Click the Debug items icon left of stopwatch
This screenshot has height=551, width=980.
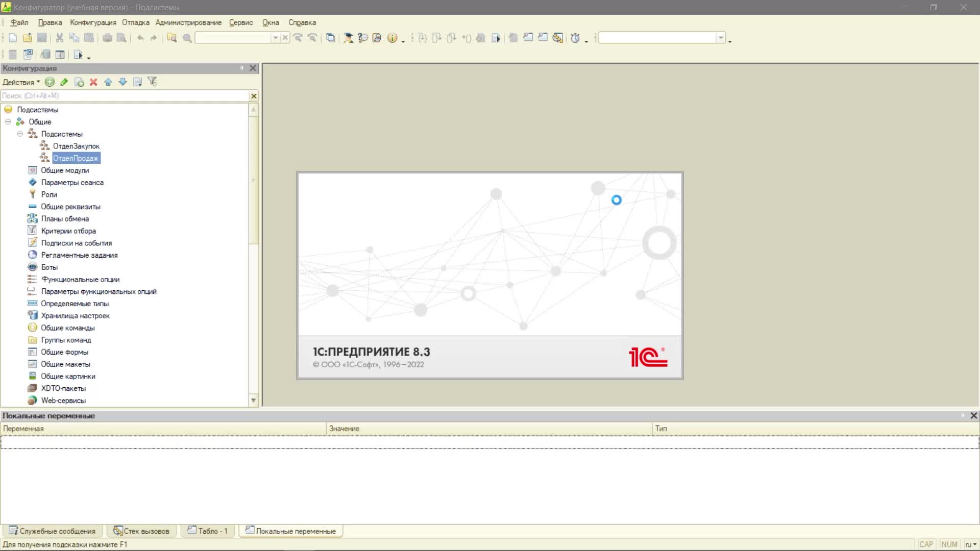[558, 38]
